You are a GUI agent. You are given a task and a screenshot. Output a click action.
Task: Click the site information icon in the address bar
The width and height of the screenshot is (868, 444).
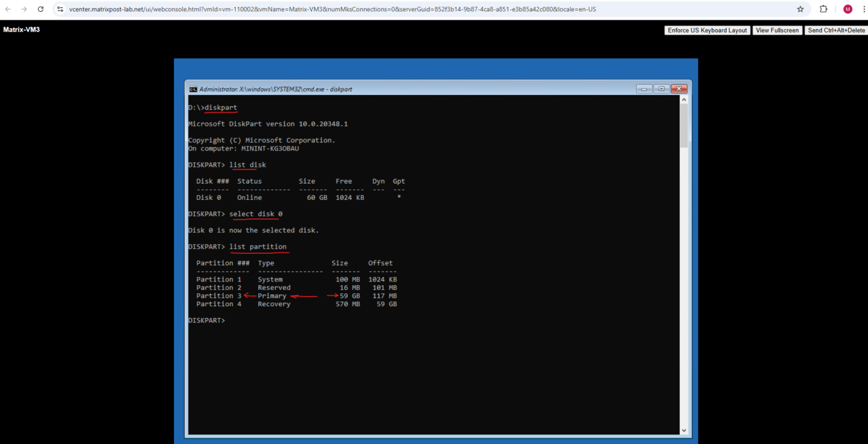60,9
